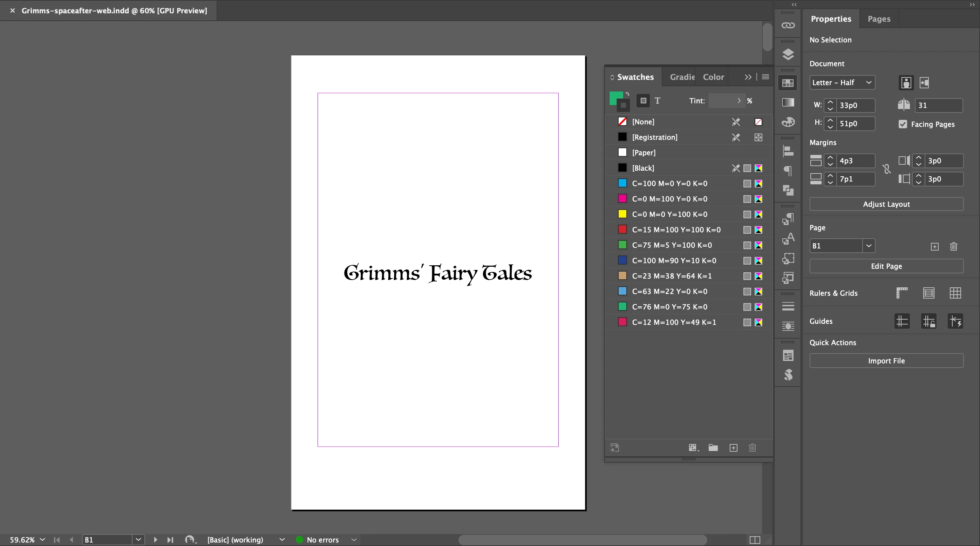The height and width of the screenshot is (546, 980).
Task: Switch to the Color tab
Action: (x=713, y=77)
